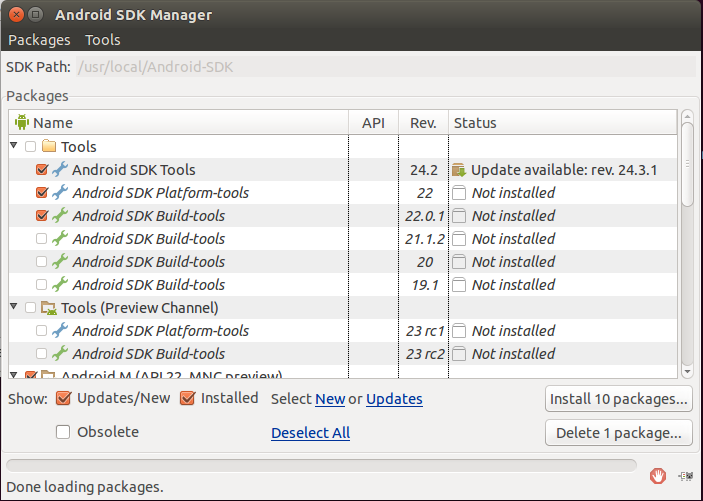Click the Tools (Preview Channel) folder icon

[49, 308]
